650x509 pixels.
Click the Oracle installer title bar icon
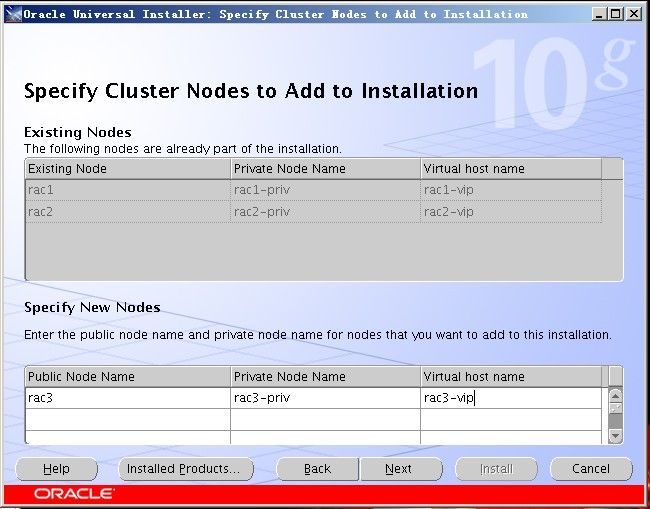pos(13,14)
